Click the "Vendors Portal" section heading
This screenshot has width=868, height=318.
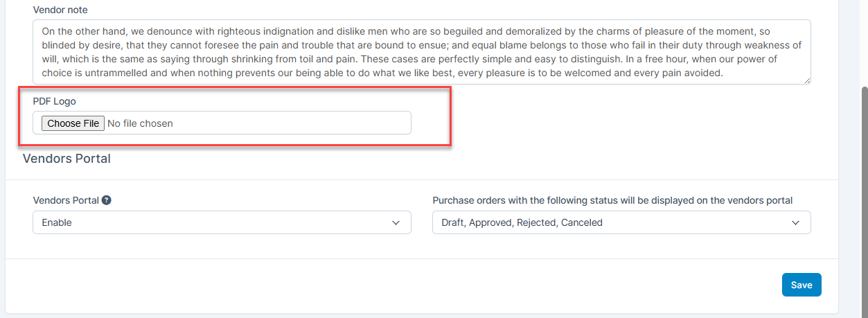[67, 159]
